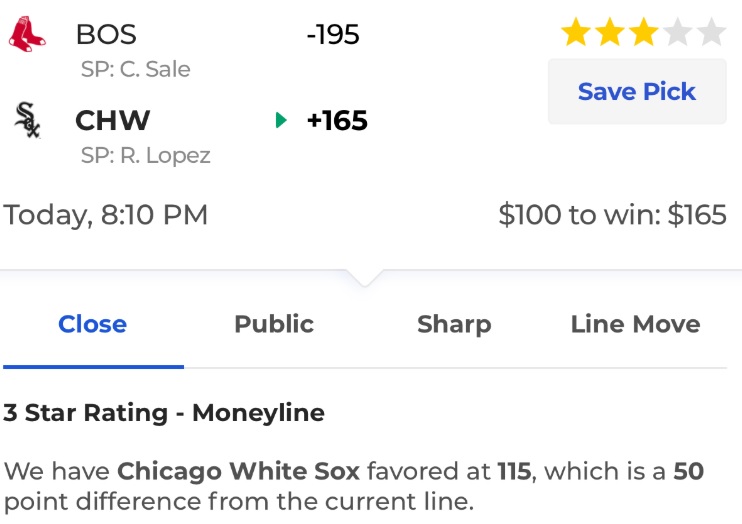This screenshot has height=524, width=742.
Task: Select the BOS team name
Action: (x=106, y=35)
